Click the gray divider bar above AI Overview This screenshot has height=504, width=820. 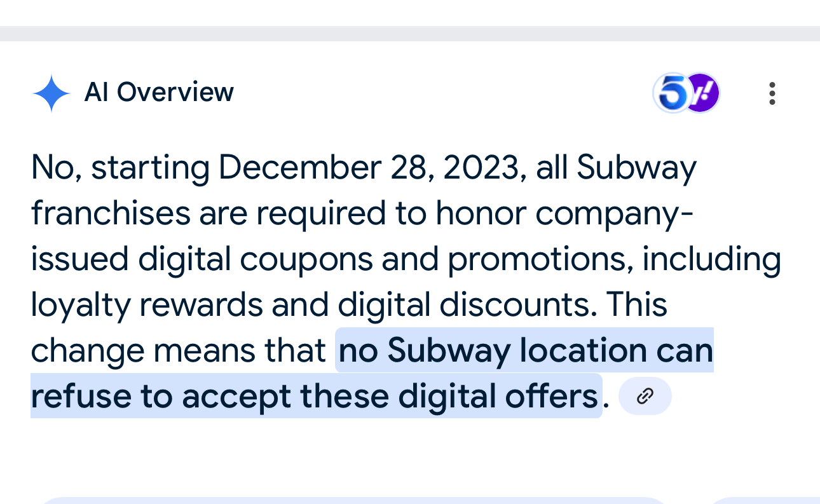tap(410, 34)
